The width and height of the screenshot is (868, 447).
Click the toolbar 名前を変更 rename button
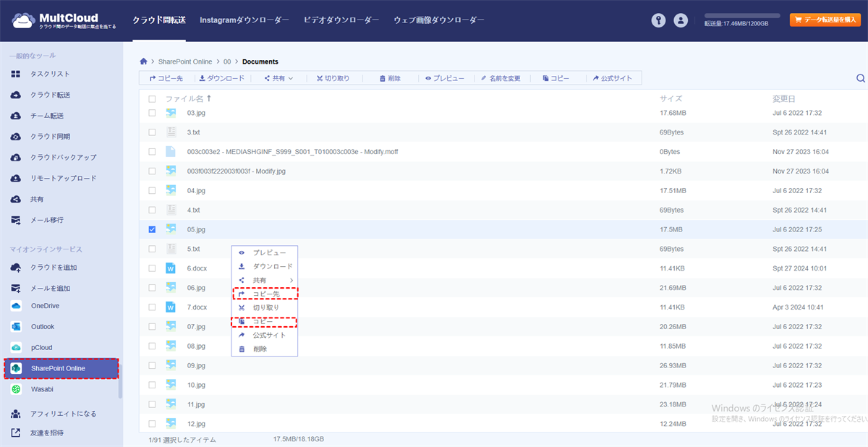click(501, 78)
